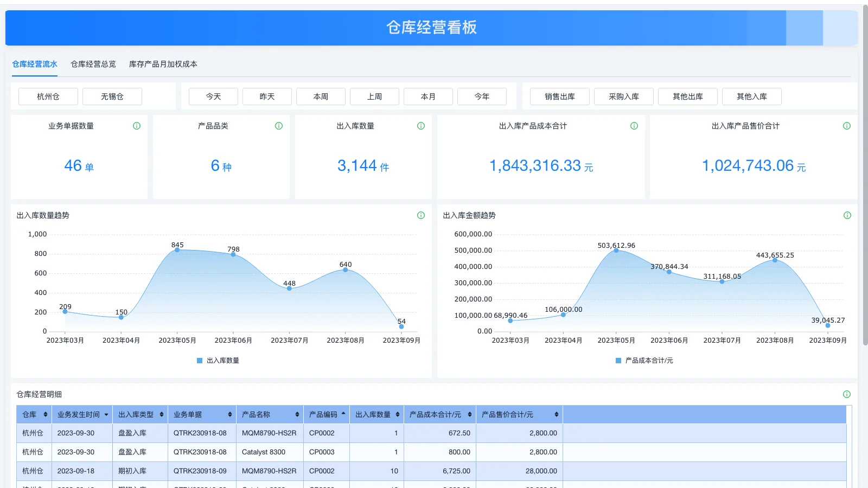
Task: Filter by 杭州仓 warehouse
Action: 48,97
